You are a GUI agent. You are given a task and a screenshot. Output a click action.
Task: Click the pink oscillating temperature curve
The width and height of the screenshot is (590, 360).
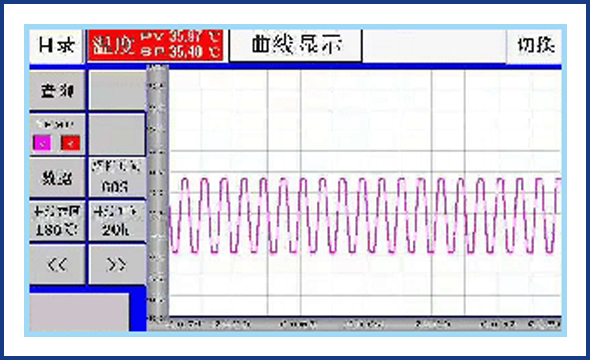(x=365, y=215)
